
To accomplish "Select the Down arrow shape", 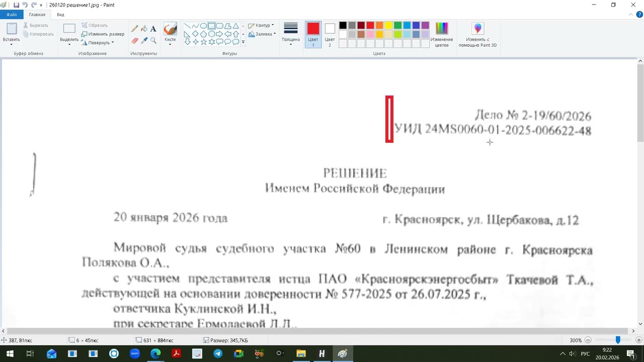I will tap(187, 42).
